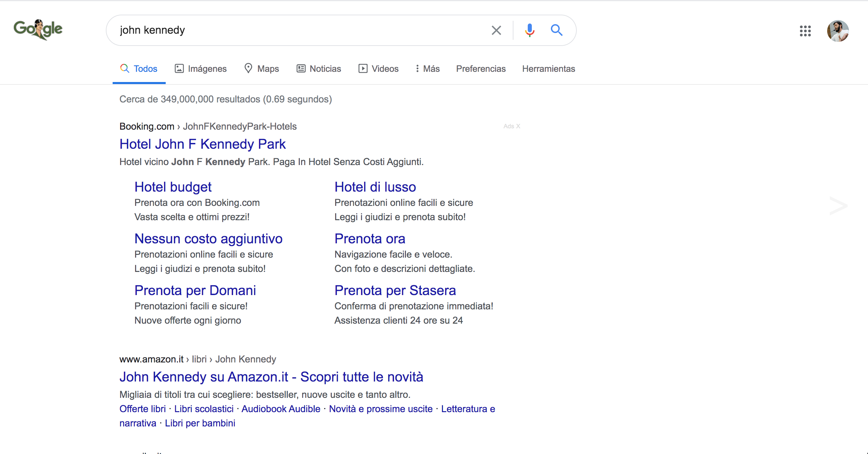Screen dimensions: 868x454
Task: Open Hotel John F Kennedy Park result
Action: [x=202, y=144]
